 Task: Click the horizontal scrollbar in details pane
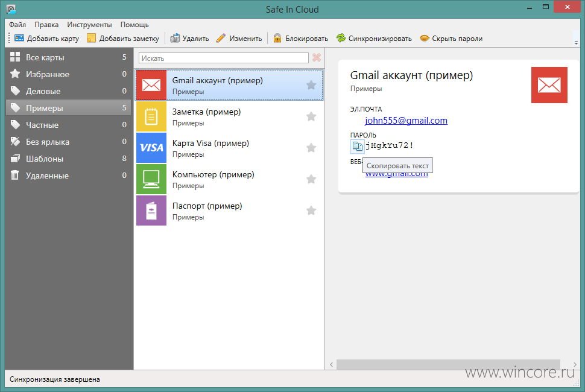click(448, 364)
